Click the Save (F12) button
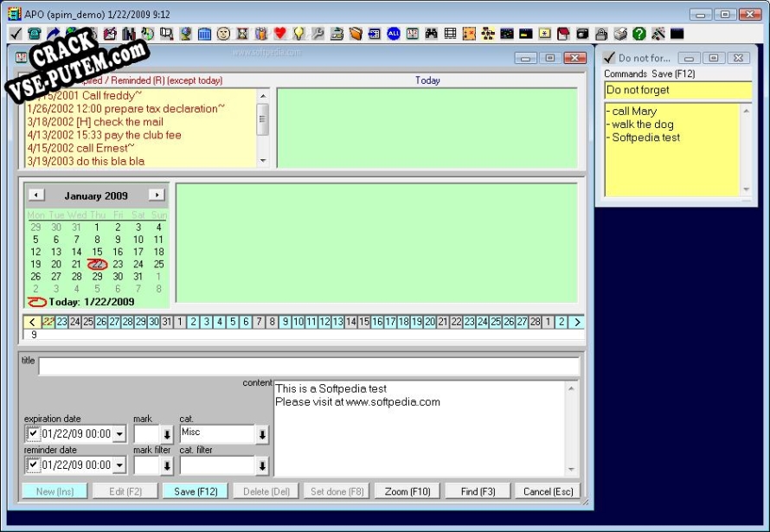This screenshot has height=532, width=770. 196,491
